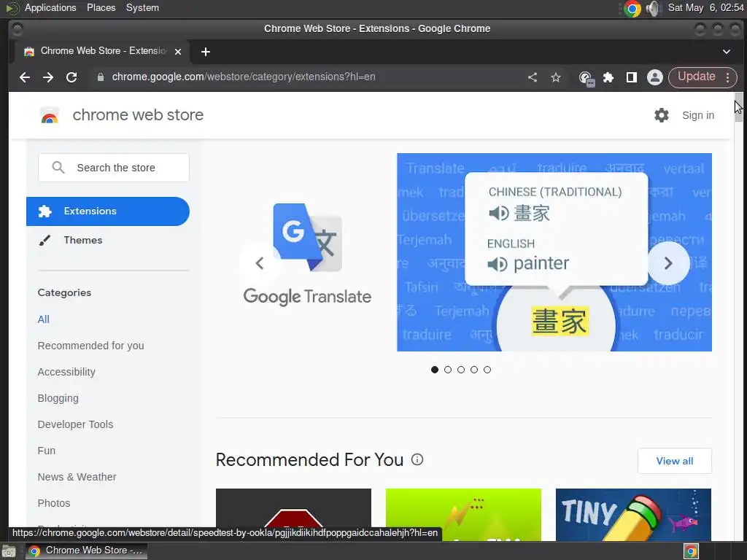Select the third carousel dot indicator
Screen dimensions: 747x560
461,370
